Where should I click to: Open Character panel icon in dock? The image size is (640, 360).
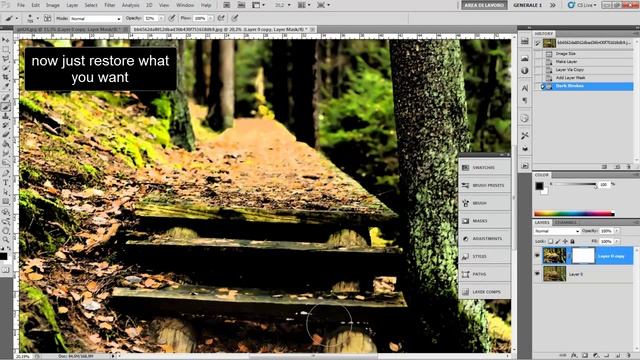point(525,88)
